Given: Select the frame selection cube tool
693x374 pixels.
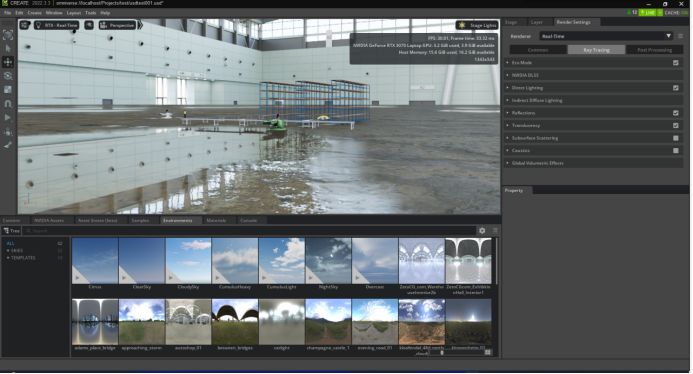Looking at the screenshot, I should click(x=8, y=34).
